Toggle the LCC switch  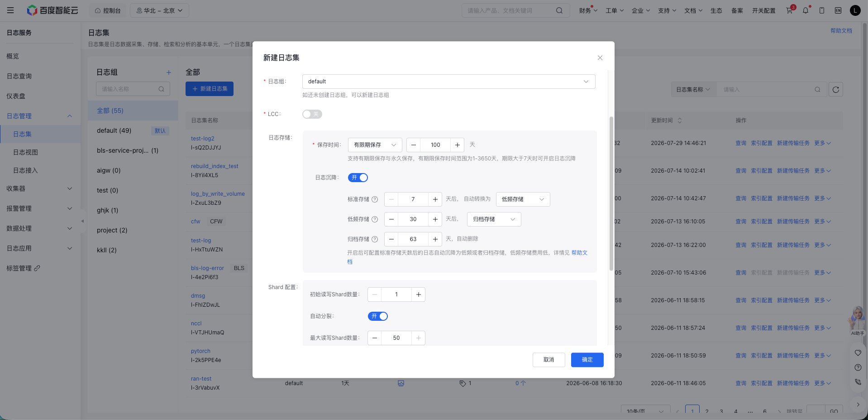312,114
